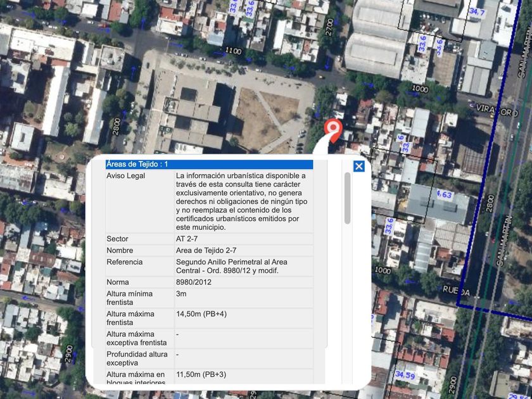Click the red location pin marker on map

pyautogui.click(x=333, y=130)
